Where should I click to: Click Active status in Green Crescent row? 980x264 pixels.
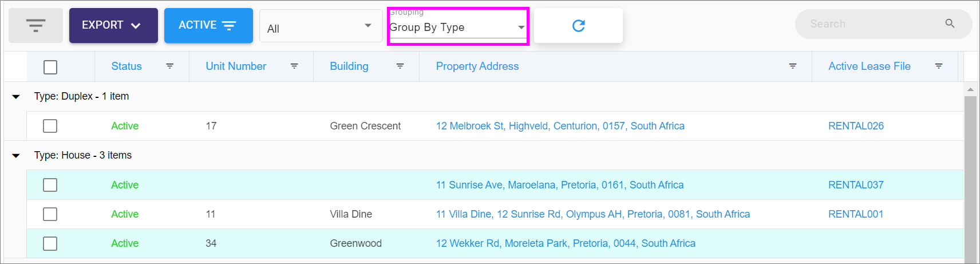coord(125,126)
